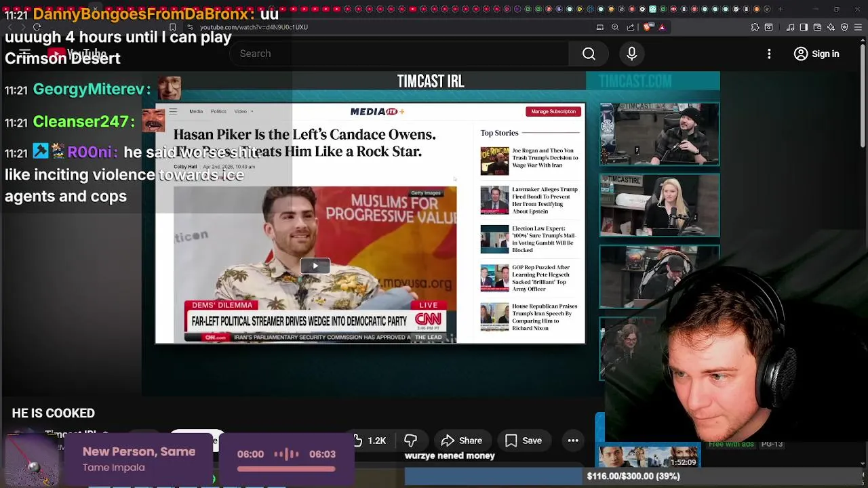Click the install app icon in address bar
This screenshot has width=868, height=488.
pos(599,27)
